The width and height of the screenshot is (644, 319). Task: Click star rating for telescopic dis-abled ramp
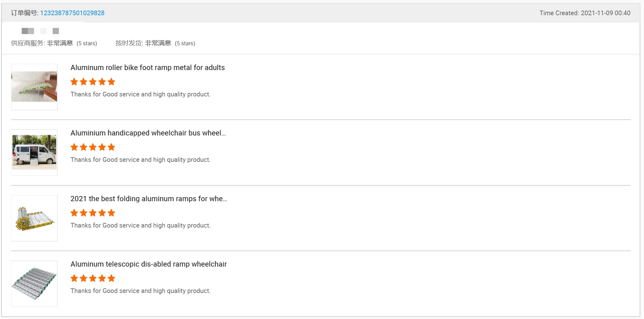(93, 278)
